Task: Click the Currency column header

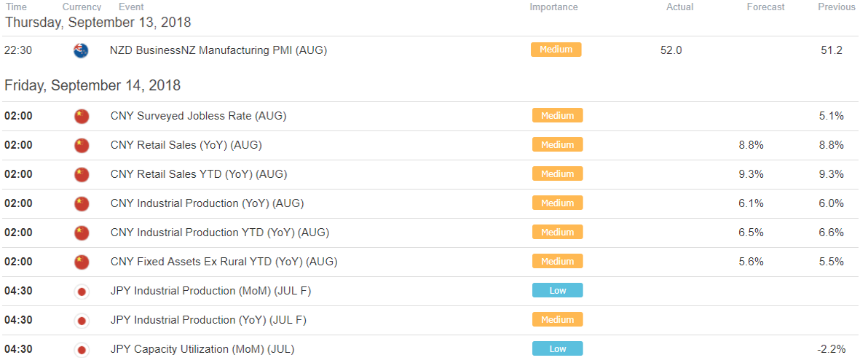Action: pos(82,7)
